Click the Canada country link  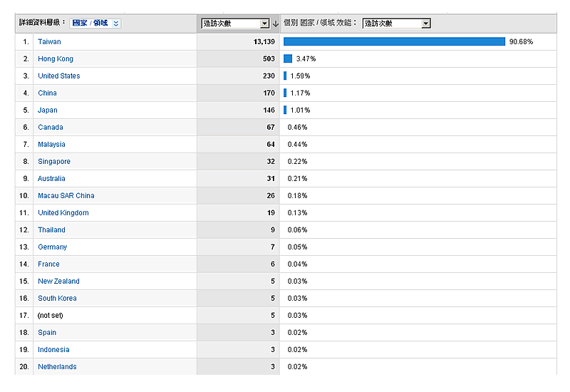50,128
